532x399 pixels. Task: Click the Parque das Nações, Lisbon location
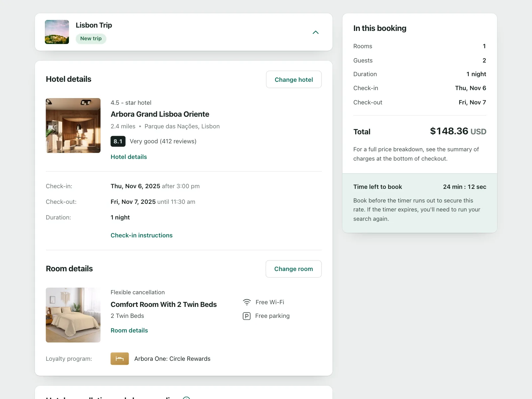tap(182, 126)
